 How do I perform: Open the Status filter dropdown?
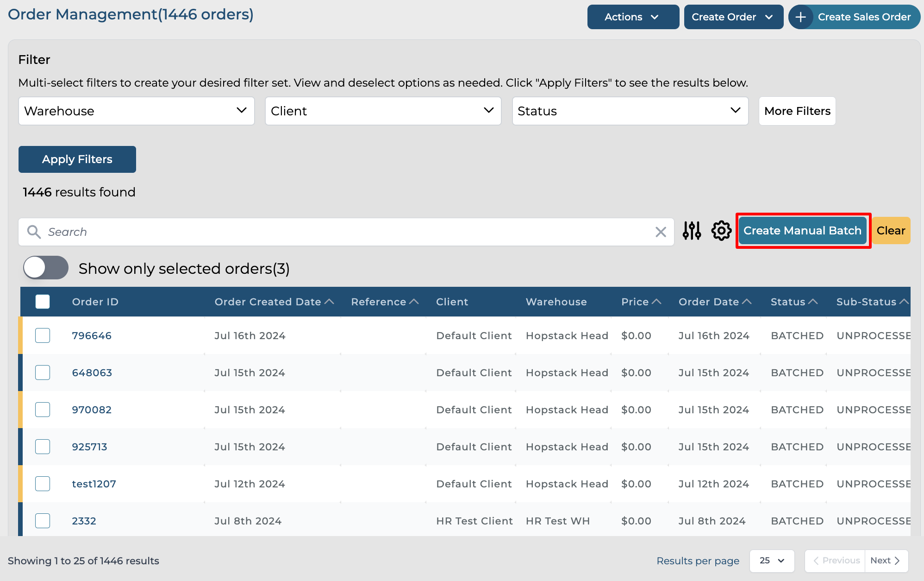click(x=630, y=111)
